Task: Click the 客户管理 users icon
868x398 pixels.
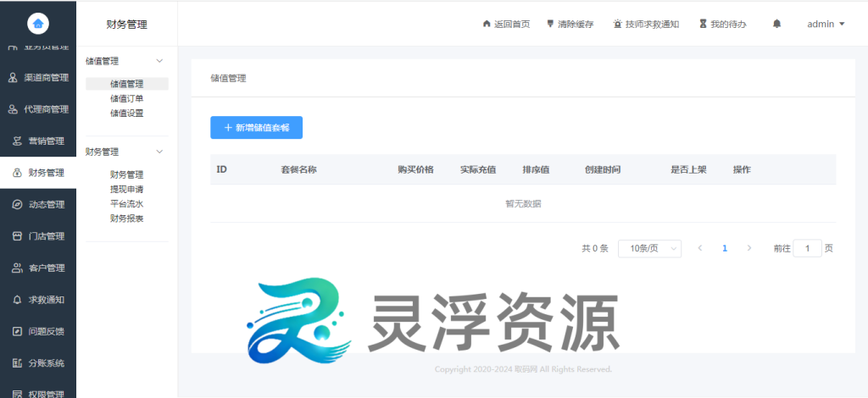Action: click(x=17, y=268)
